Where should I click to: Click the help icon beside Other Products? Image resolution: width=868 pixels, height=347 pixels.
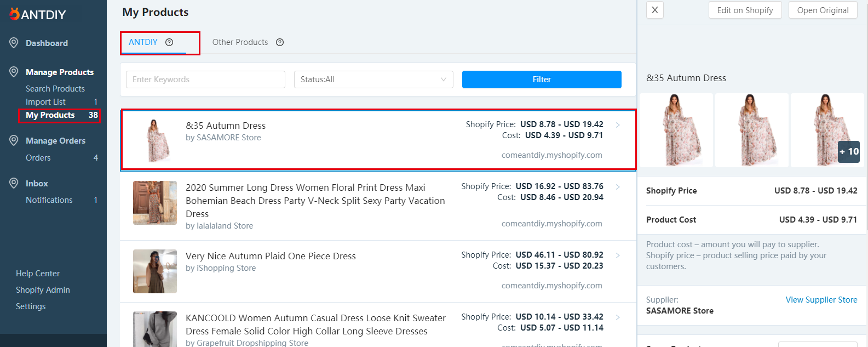tap(280, 42)
